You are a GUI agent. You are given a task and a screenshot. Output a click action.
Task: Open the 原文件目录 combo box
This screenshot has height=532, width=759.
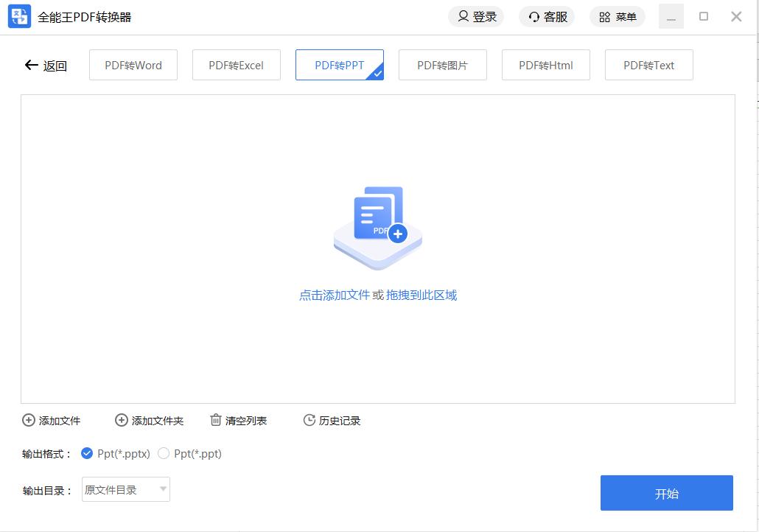pyautogui.click(x=118, y=489)
